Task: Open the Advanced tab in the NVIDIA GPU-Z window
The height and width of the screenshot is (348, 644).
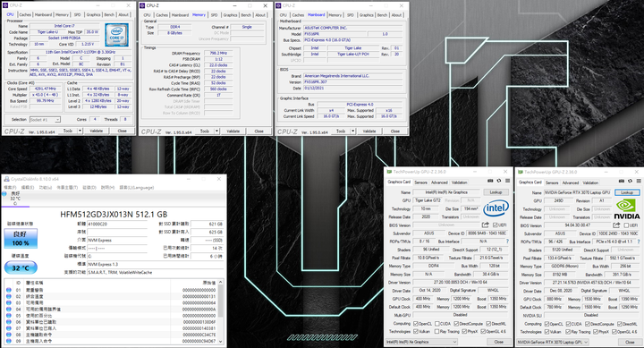Action: 570,182
